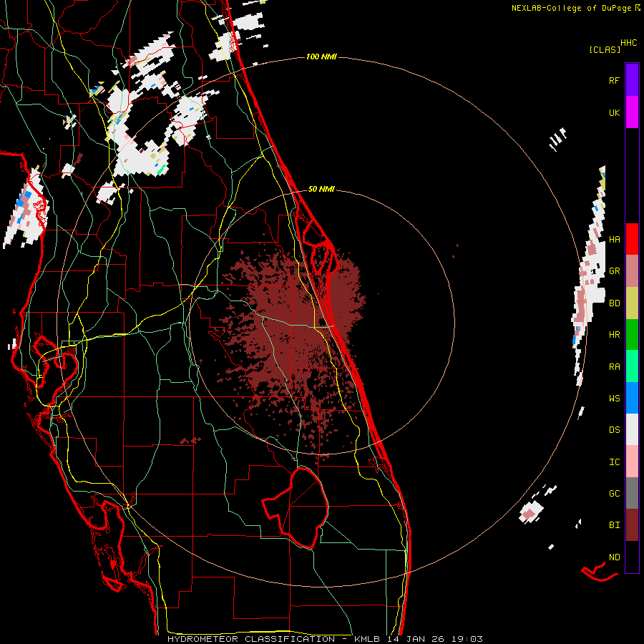
Task: Click the BI legend label
Action: click(614, 525)
